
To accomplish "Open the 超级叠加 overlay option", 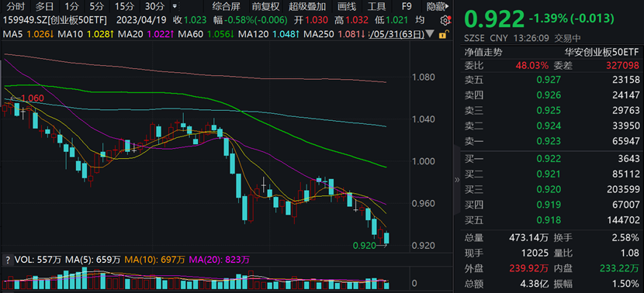I will tap(307, 6).
